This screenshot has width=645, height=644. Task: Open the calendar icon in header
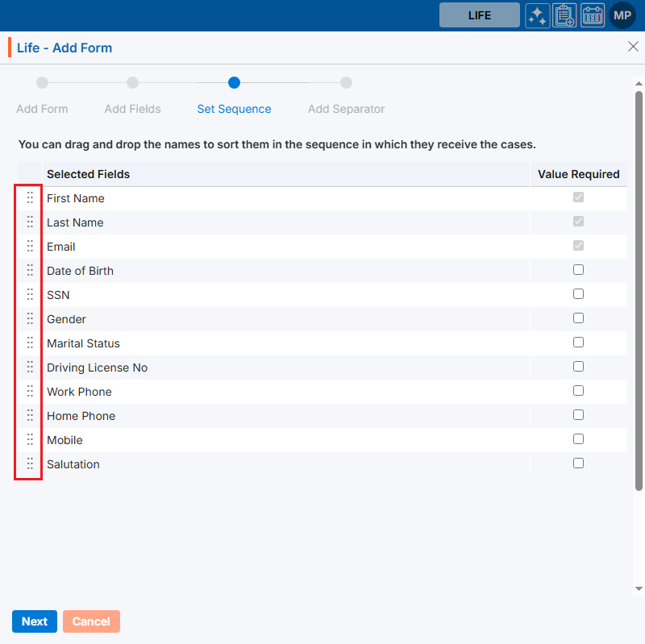[x=593, y=15]
